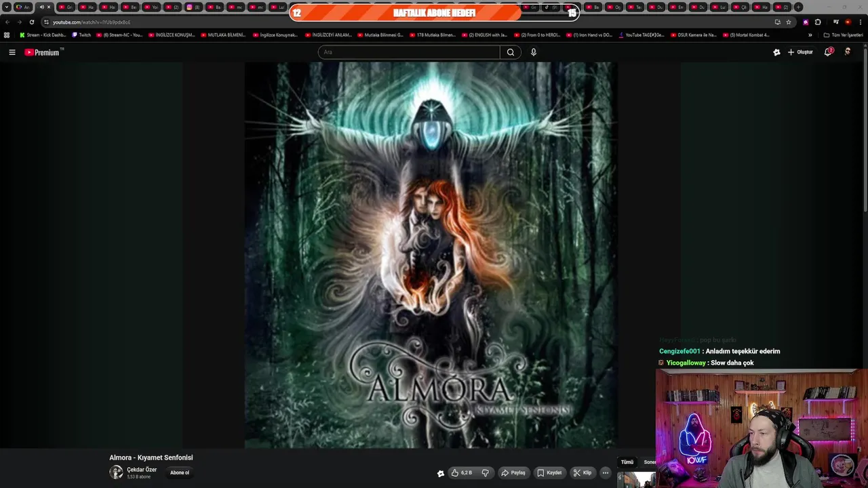The width and height of the screenshot is (868, 488).
Task: Click the YouTube search input field
Action: (409, 52)
